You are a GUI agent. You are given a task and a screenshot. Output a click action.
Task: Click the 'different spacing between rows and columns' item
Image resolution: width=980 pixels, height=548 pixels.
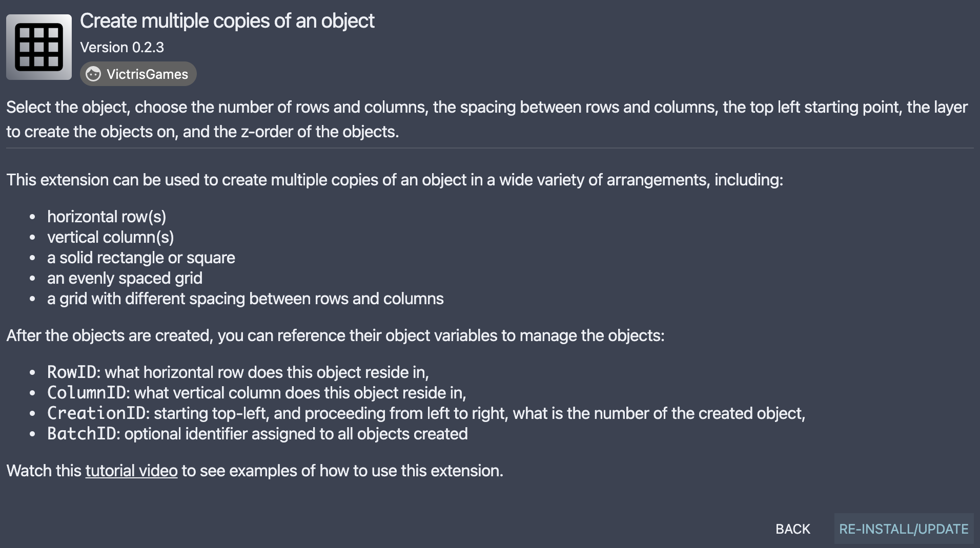tap(246, 299)
